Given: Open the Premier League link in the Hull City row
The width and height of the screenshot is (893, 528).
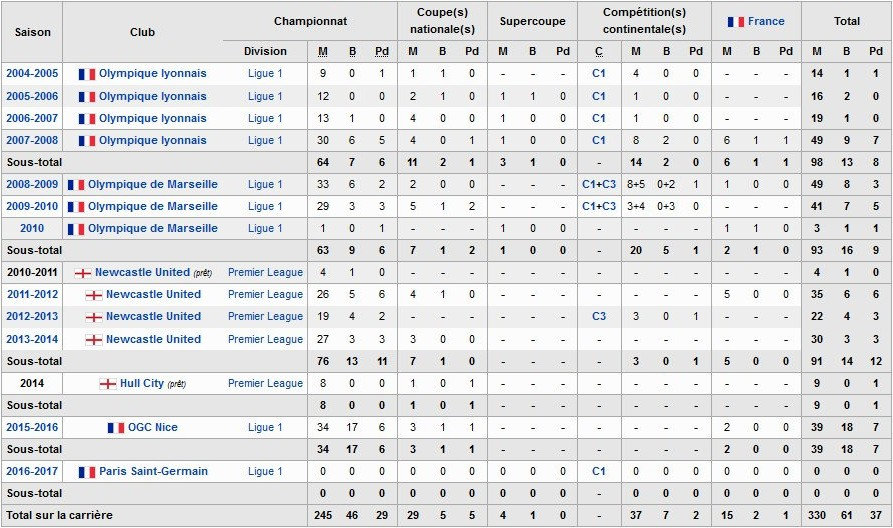Looking at the screenshot, I should pos(265,383).
